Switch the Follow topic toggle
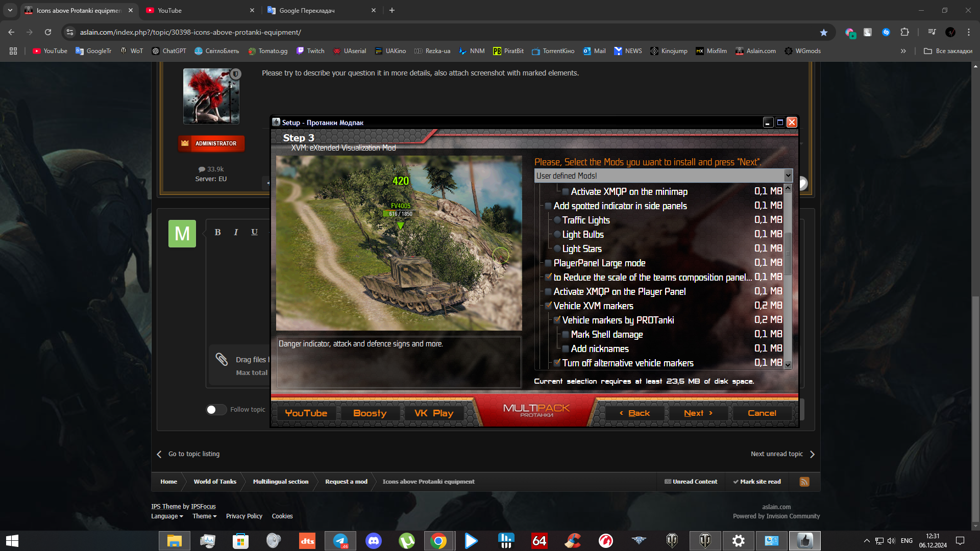This screenshot has width=980, height=551. (x=216, y=410)
